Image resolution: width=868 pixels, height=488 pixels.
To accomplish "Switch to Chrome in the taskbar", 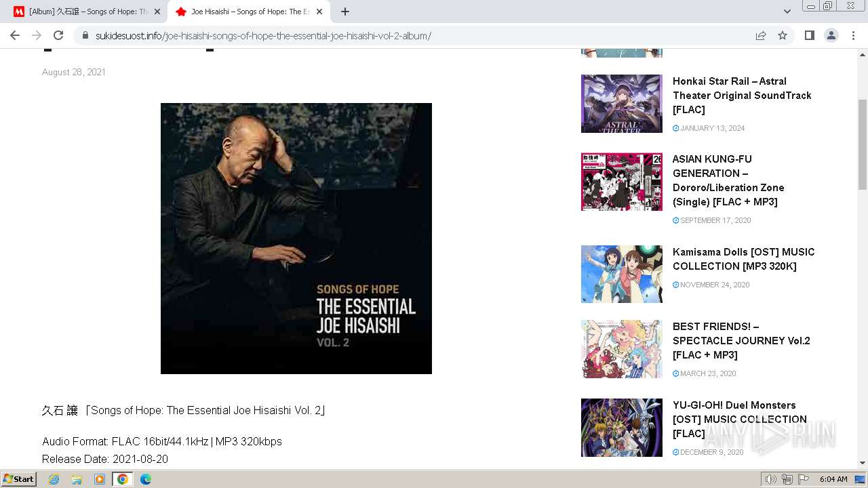I will click(x=123, y=479).
